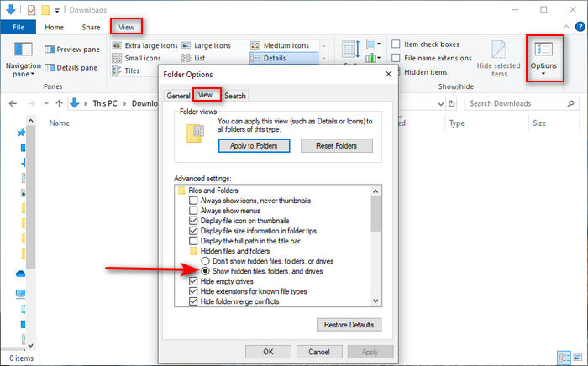This screenshot has width=588, height=366.
Task: Switch to the Share ribbon tab
Action: [x=91, y=28]
